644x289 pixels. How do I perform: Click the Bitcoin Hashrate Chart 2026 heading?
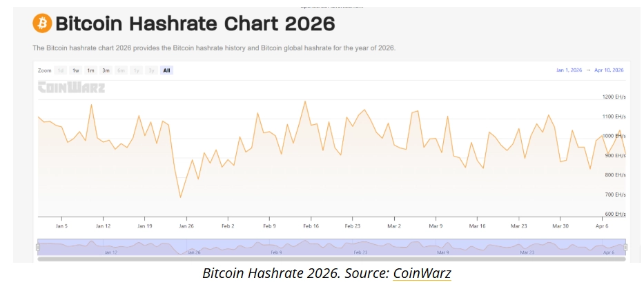tap(195, 24)
